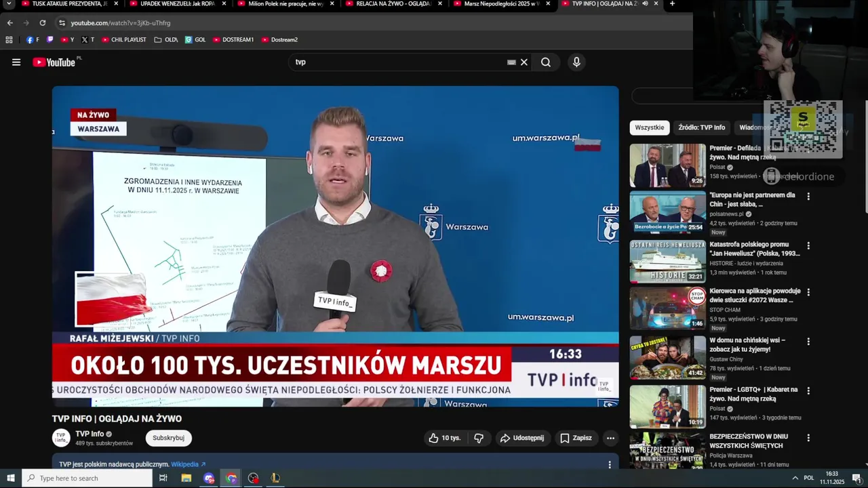This screenshot has height=488, width=868.
Task: Open the Windows Start menu
Action: [11, 478]
